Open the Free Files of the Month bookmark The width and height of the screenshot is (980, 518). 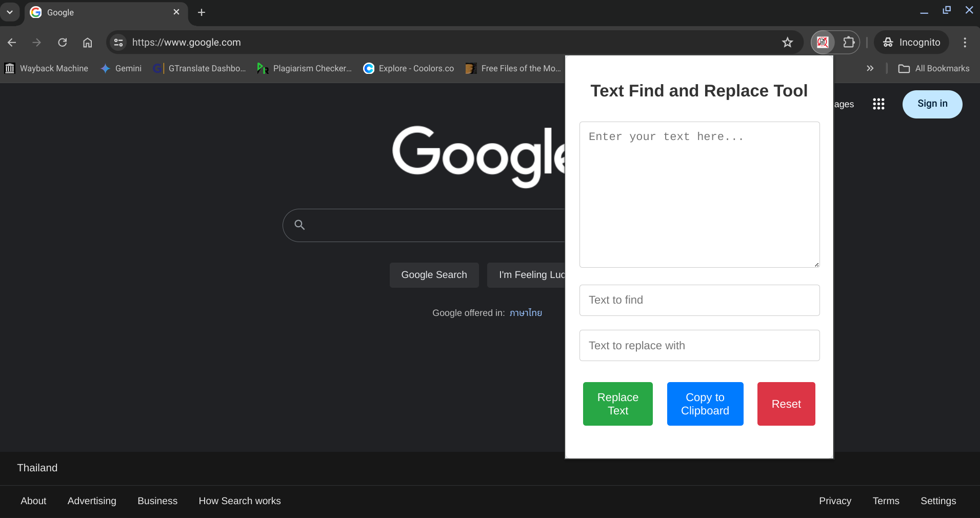[514, 68]
